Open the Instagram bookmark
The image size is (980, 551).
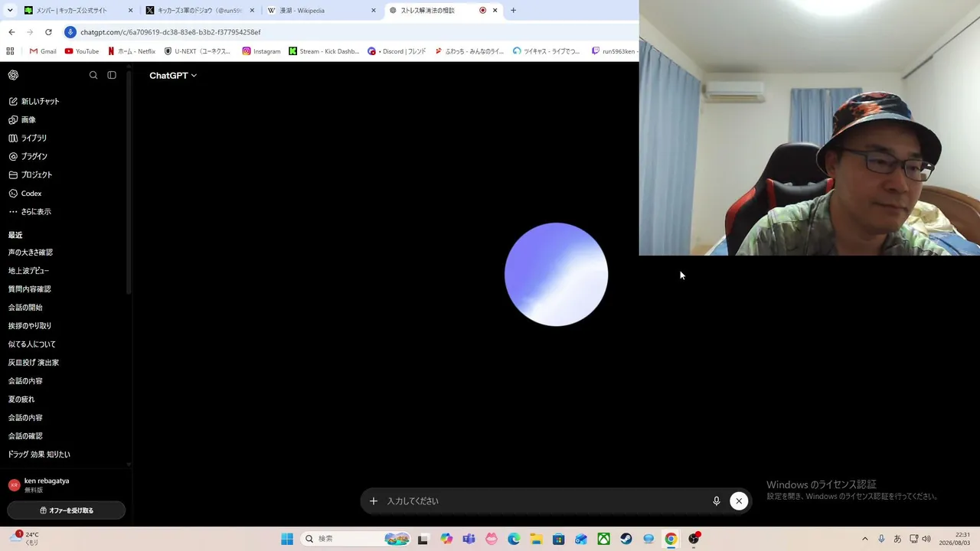pyautogui.click(x=262, y=51)
